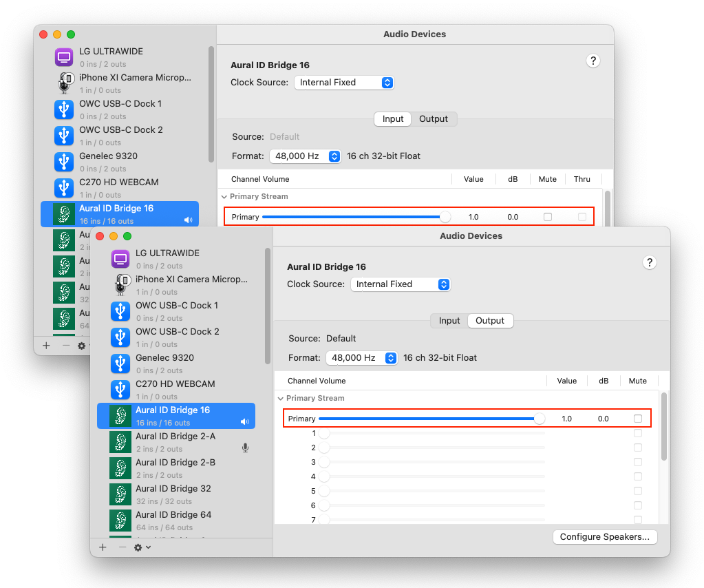This screenshot has width=704, height=588.
Task: Open help with the front window's question mark button
Action: [649, 262]
